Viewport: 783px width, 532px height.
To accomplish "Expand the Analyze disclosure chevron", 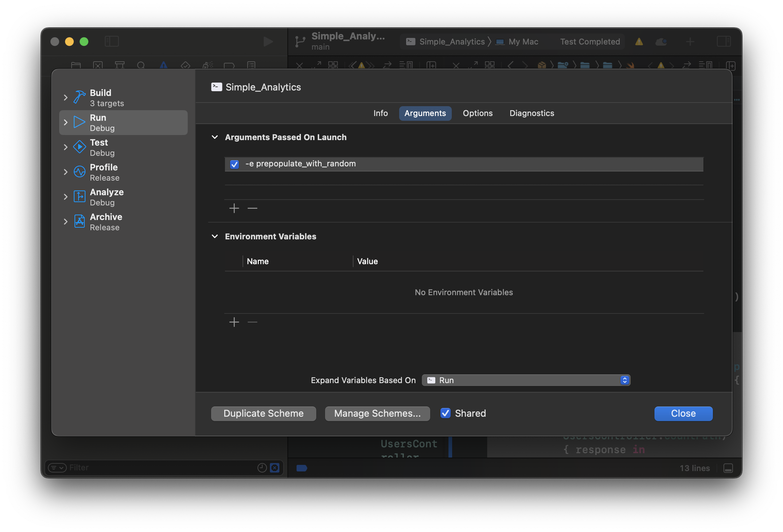I will click(66, 197).
